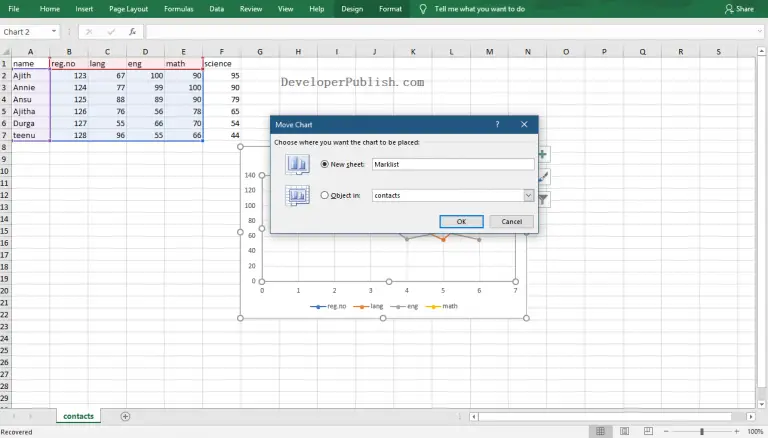The height and width of the screenshot is (438, 768).
Task: Open the Design ribbon tab
Action: pyautogui.click(x=352, y=8)
